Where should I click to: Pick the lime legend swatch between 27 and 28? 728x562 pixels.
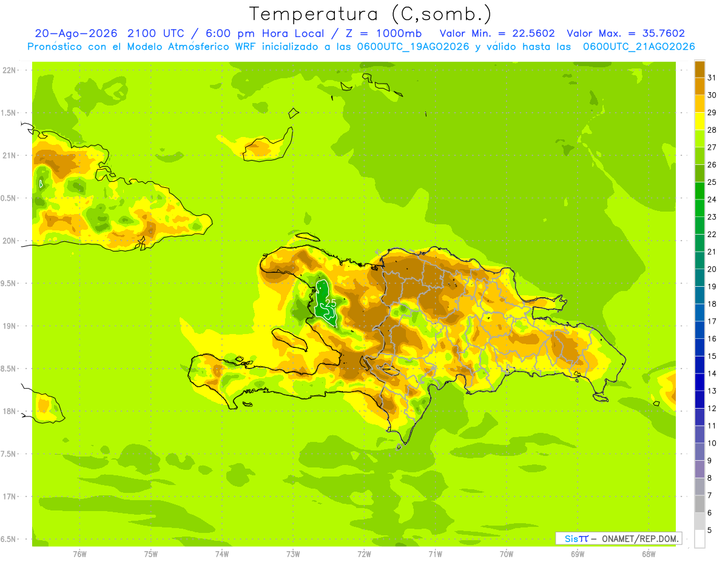(699, 139)
